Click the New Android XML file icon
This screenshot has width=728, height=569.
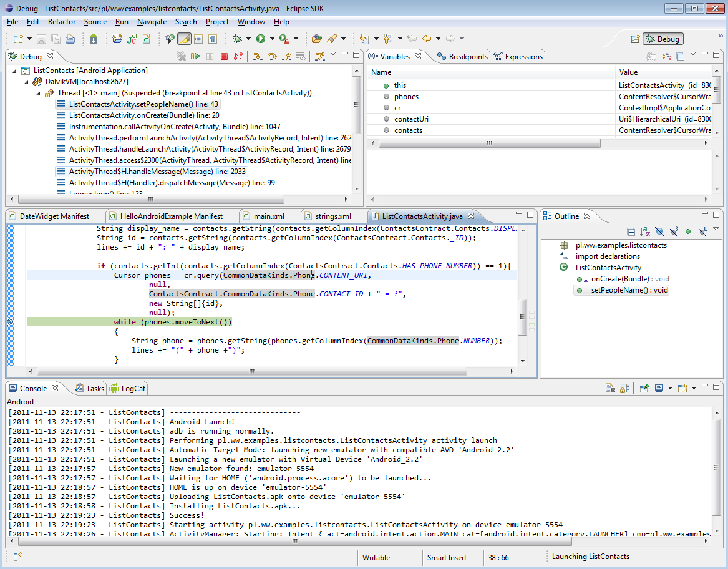pyautogui.click(x=147, y=39)
